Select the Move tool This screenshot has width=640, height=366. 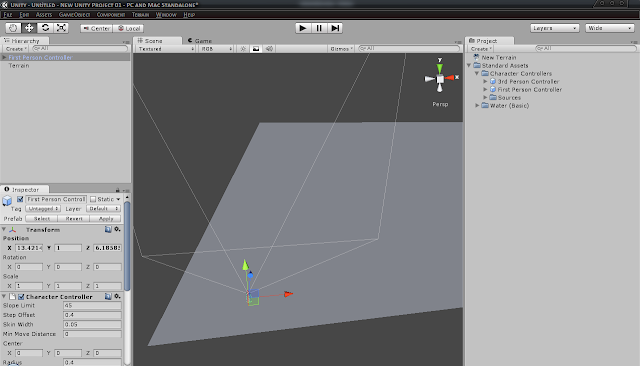29,28
